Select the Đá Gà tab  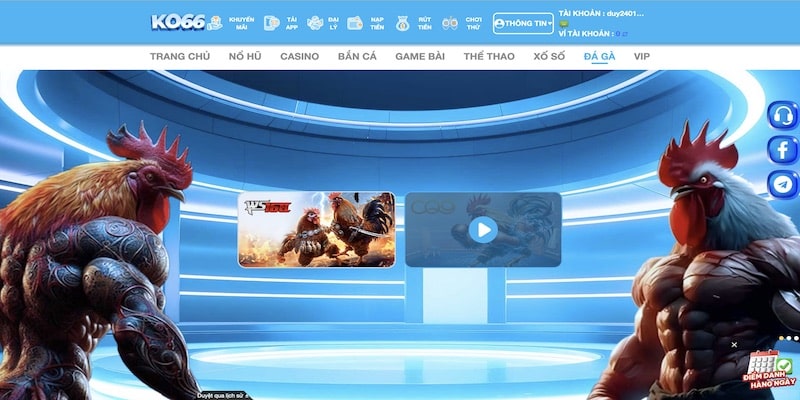coord(599,57)
